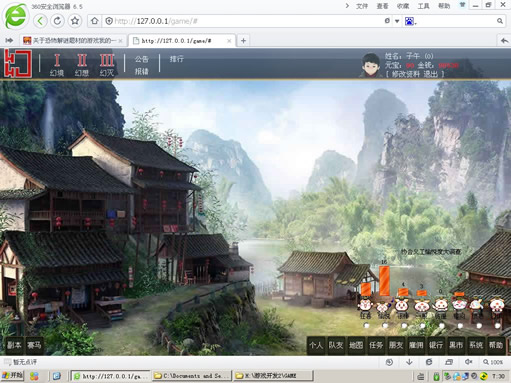This screenshot has width=511, height=383.
Task: Open the 公告 announcements link
Action: pyautogui.click(x=141, y=59)
